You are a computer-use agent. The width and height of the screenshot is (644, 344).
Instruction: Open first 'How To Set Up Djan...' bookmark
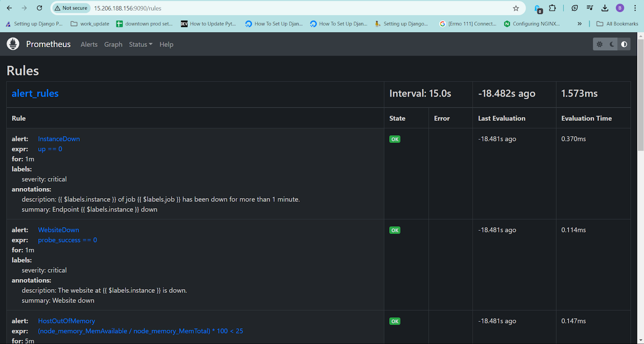click(274, 24)
